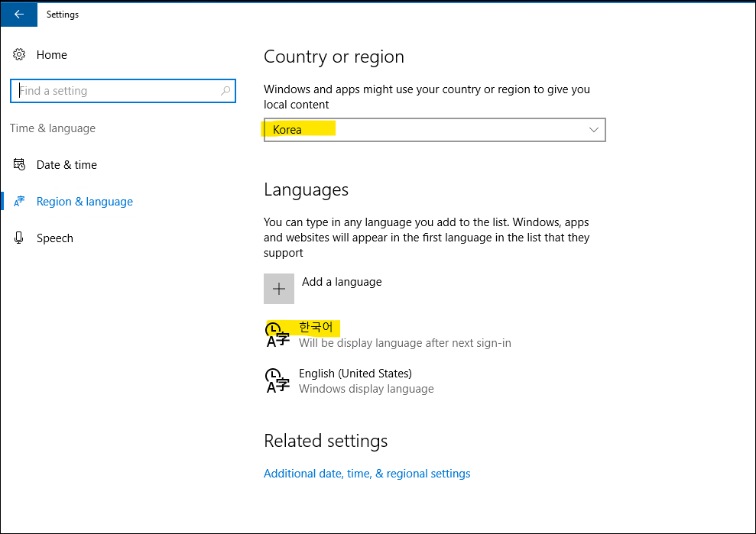Open Additional date, time, & regional settings link

click(367, 474)
